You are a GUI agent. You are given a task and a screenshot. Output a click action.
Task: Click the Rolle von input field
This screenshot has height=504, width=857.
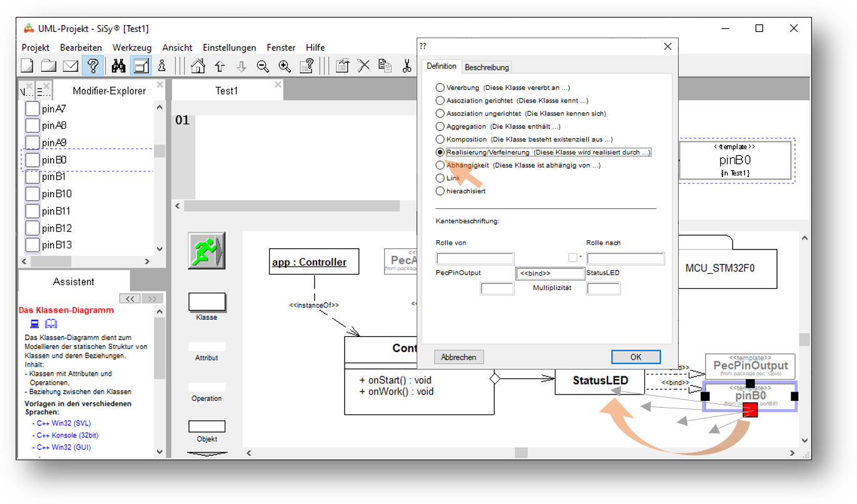[x=475, y=258]
